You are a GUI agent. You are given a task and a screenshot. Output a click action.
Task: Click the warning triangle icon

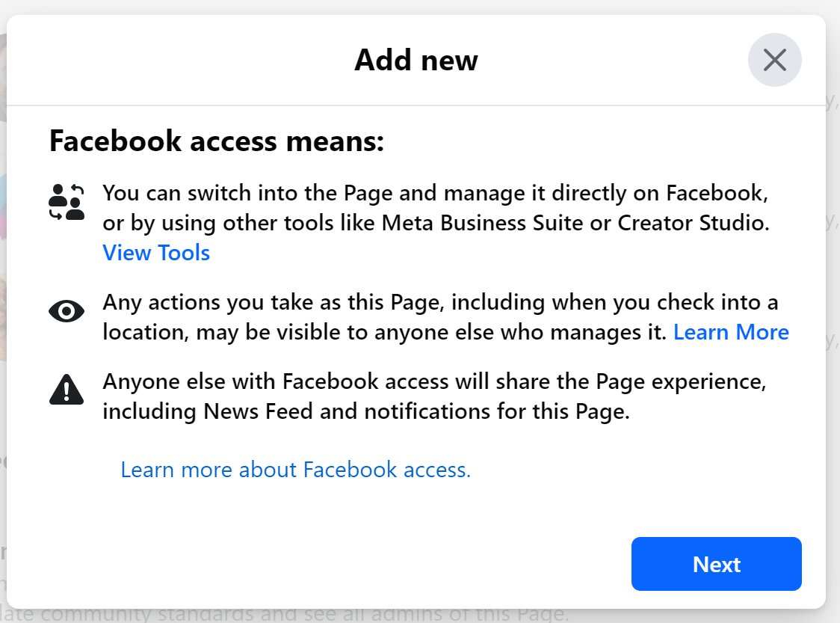point(67,390)
